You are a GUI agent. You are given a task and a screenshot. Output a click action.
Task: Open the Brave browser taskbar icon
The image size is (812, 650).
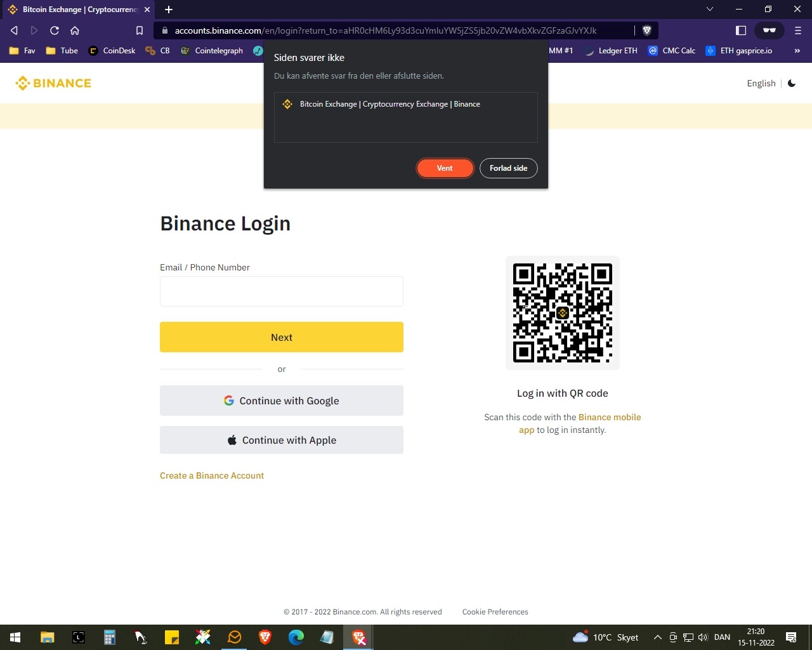[x=265, y=637]
